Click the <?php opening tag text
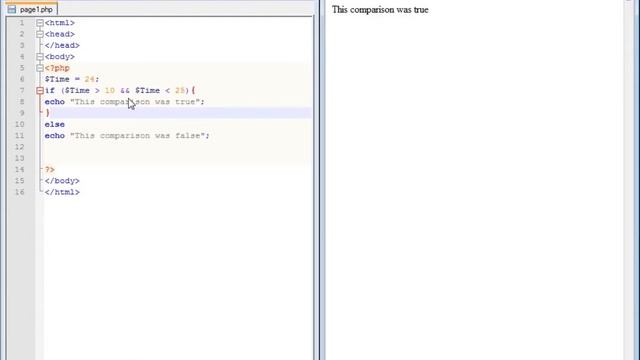The image size is (640, 360). pos(57,68)
